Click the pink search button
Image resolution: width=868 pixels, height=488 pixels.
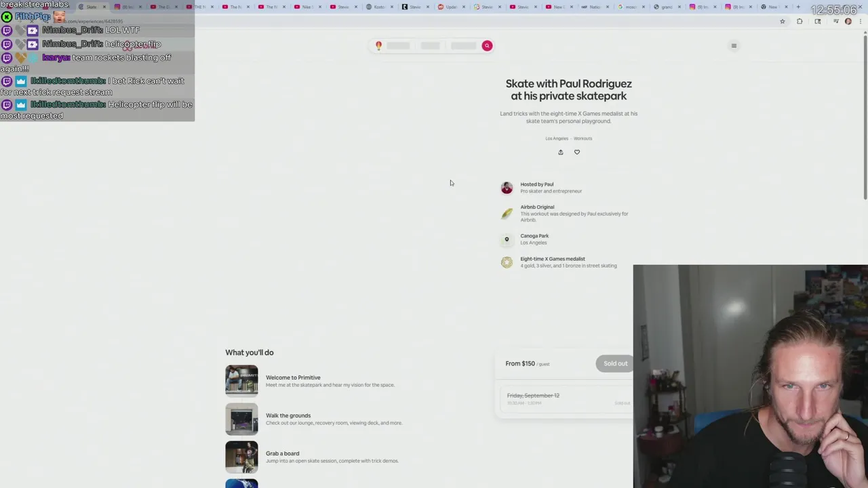(x=487, y=45)
